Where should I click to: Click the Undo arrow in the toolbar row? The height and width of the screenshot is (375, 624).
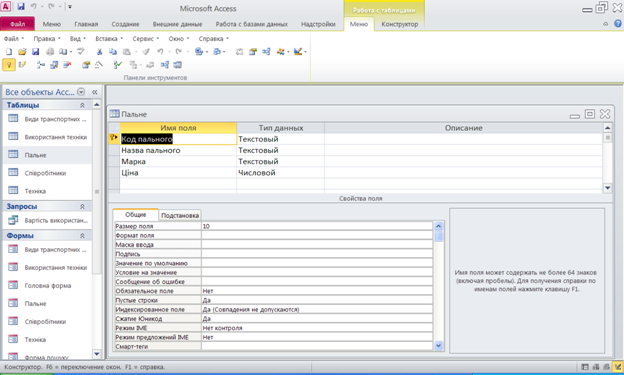coord(160,51)
